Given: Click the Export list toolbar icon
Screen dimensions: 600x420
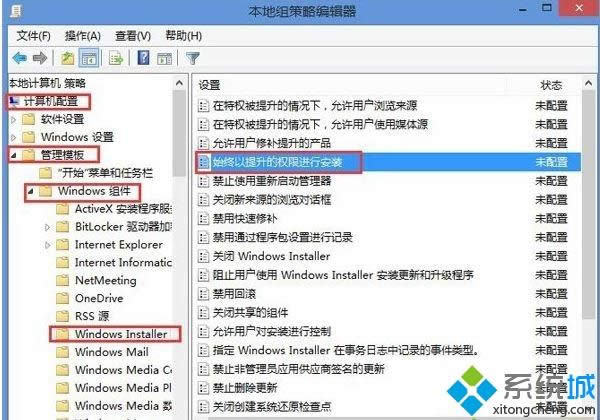Looking at the screenshot, I should point(116,59).
